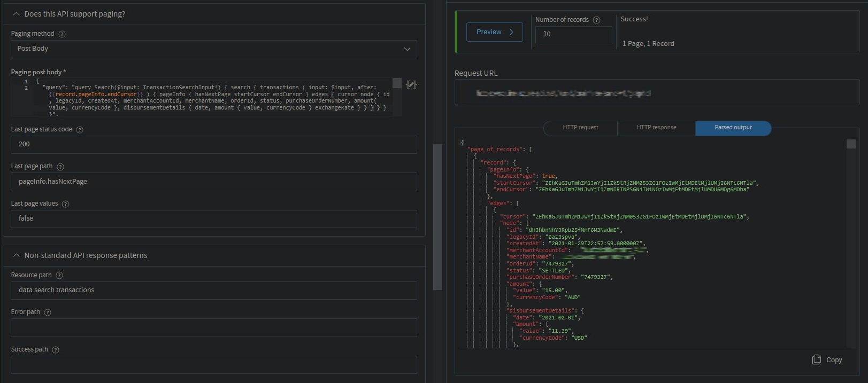Viewport: 868px width, 383px height.
Task: Click the parsed output vertical scrollbar
Action: coord(851,144)
